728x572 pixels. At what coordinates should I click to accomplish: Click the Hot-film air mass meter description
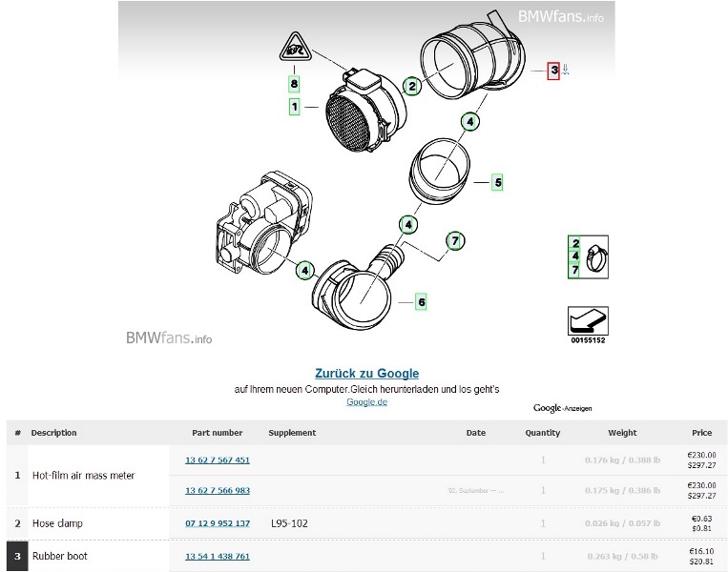click(84, 476)
